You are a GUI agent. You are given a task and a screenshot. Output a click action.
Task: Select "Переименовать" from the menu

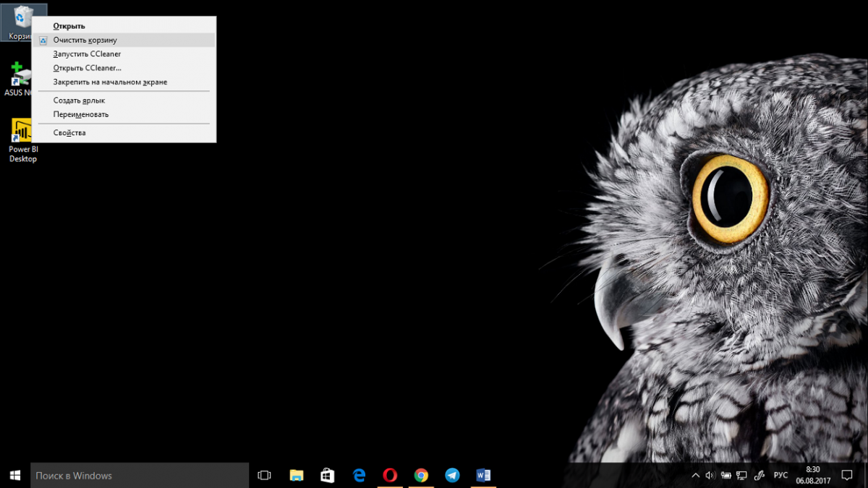(x=80, y=114)
